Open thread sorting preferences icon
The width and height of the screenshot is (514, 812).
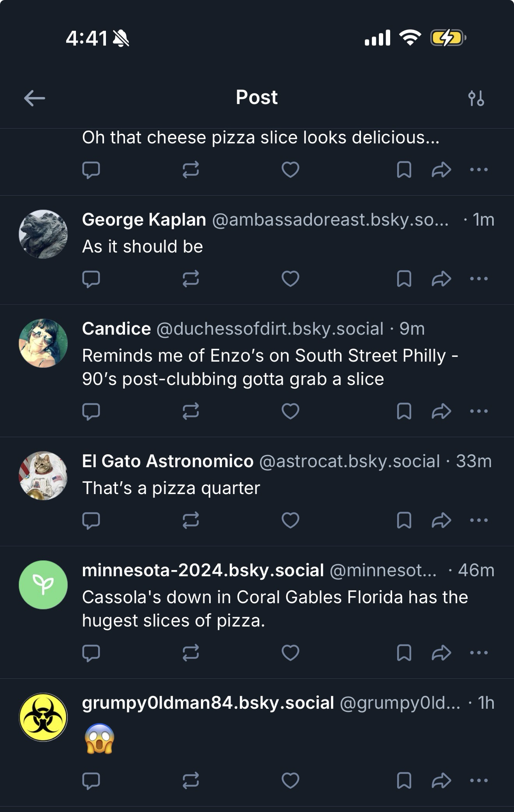476,98
